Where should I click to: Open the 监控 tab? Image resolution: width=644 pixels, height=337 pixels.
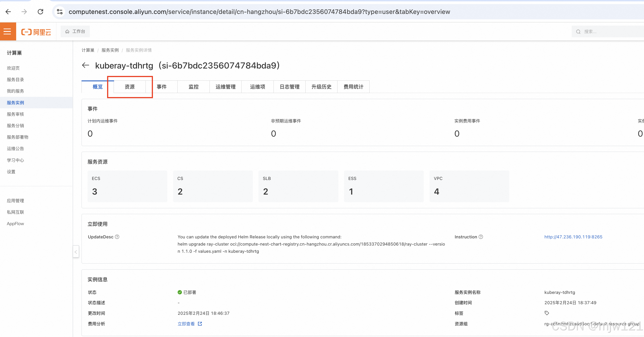[x=194, y=87]
